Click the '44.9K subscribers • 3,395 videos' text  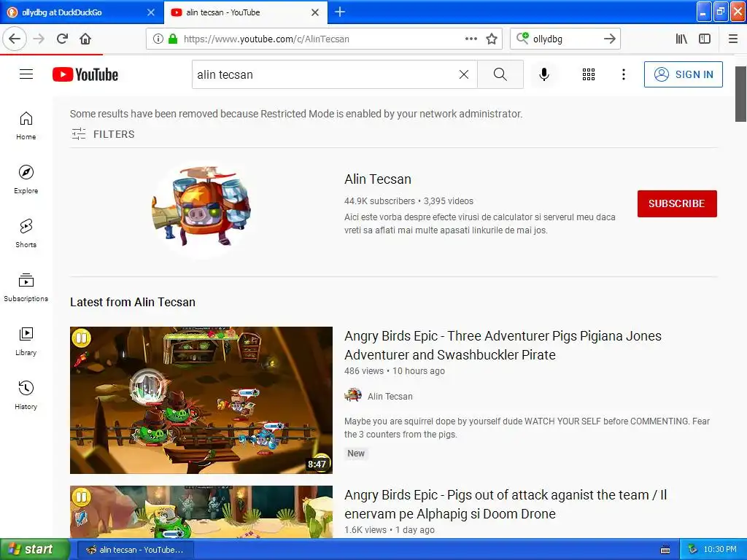pyautogui.click(x=409, y=201)
